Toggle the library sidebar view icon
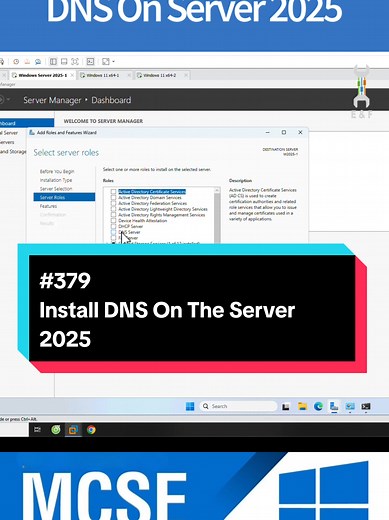The width and height of the screenshot is (389, 520). point(53,62)
